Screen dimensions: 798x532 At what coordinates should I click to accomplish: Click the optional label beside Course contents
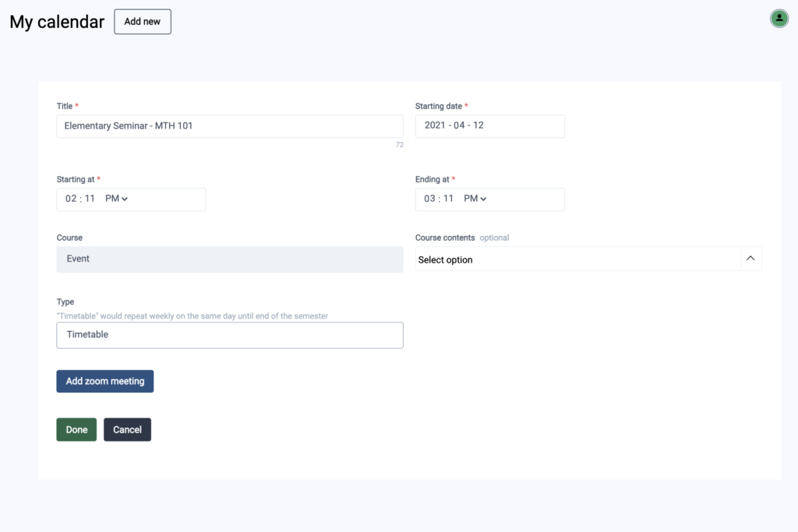pyautogui.click(x=496, y=238)
